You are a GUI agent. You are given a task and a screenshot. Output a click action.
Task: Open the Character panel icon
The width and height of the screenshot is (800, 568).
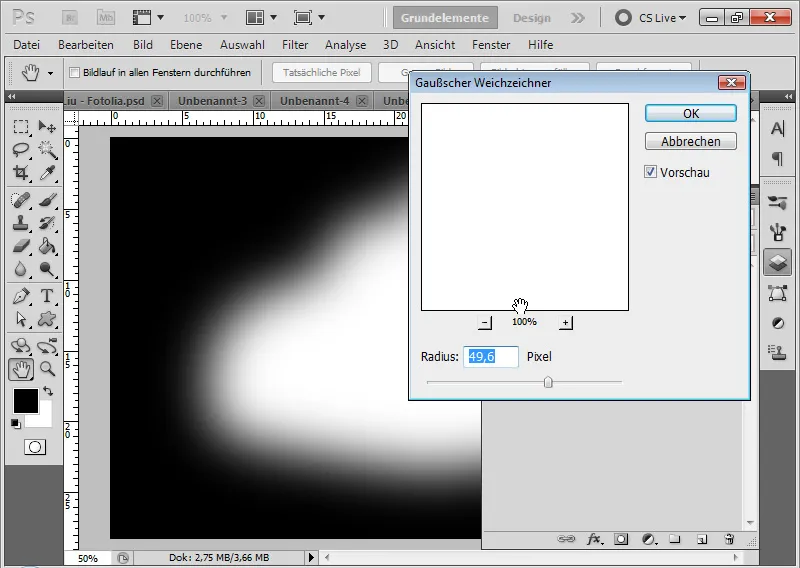(x=777, y=129)
